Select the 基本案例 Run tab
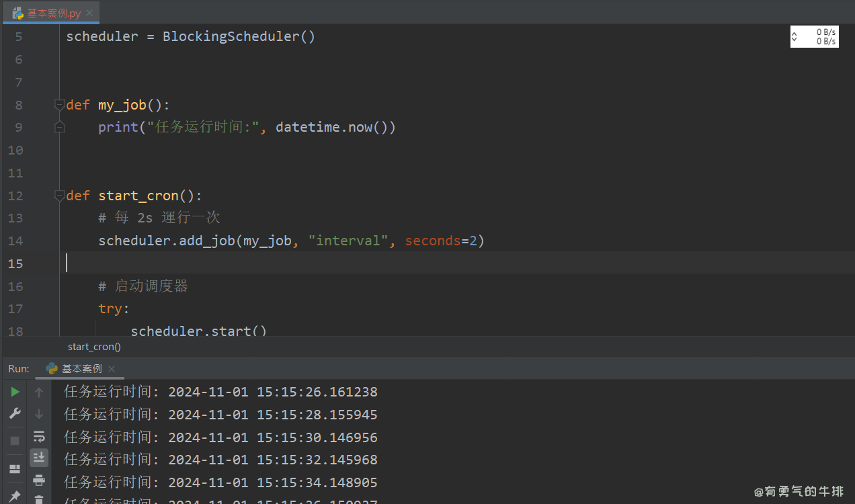 click(79, 368)
